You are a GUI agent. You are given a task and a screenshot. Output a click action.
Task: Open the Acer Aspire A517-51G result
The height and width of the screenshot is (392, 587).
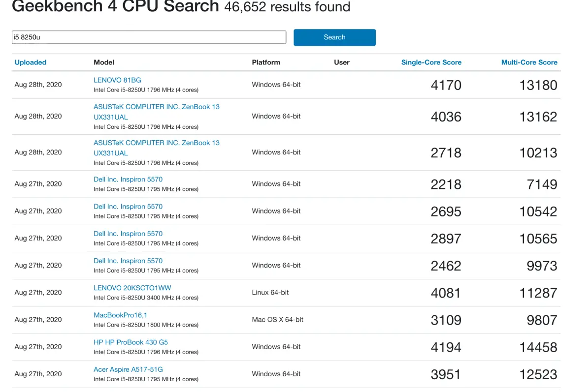tap(128, 369)
